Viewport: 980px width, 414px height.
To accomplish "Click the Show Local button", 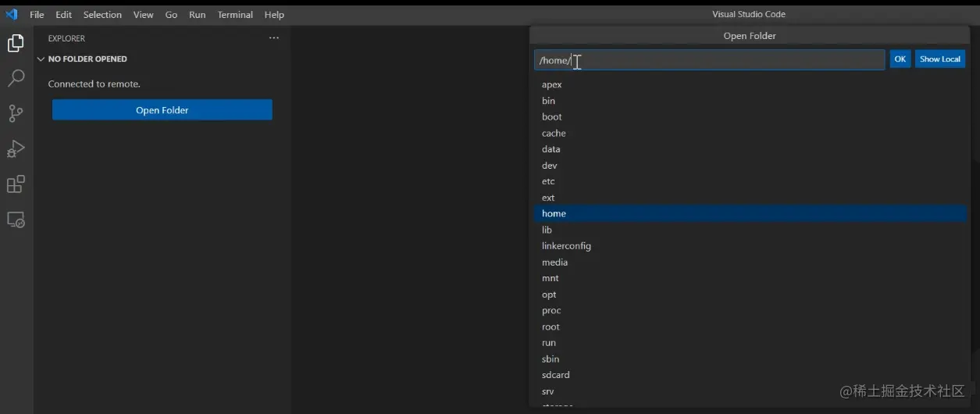I will point(940,59).
